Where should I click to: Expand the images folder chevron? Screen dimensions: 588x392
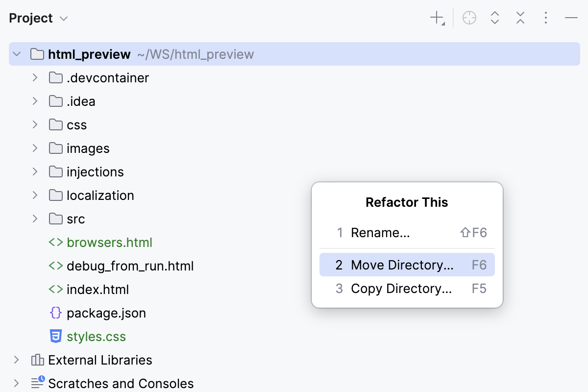35,148
